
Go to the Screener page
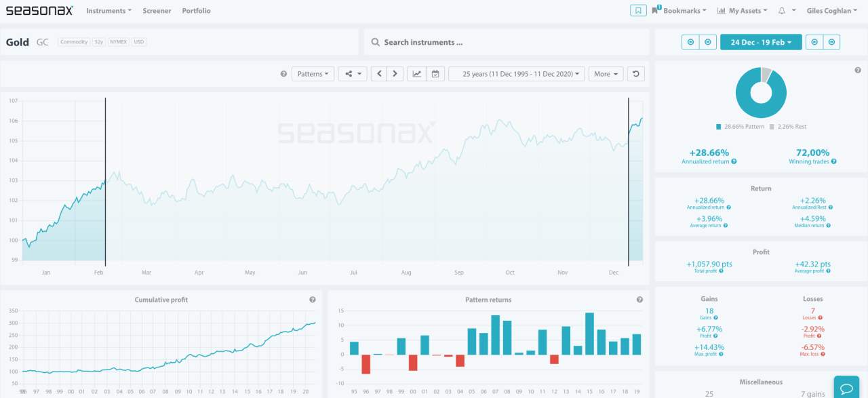click(x=157, y=11)
